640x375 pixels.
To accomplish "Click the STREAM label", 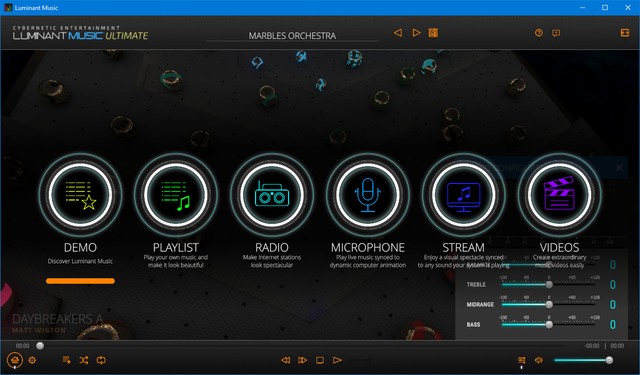I will pos(464,248).
